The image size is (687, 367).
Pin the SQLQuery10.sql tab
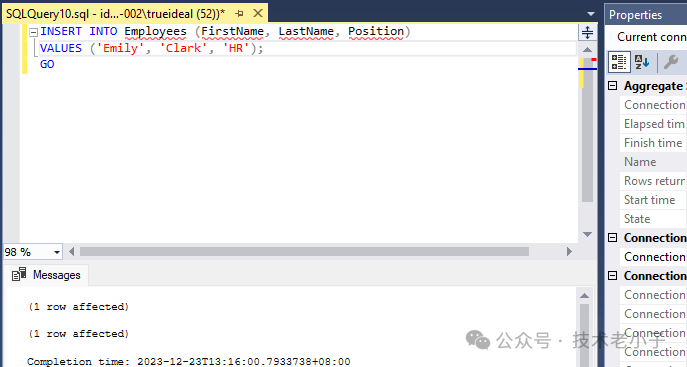coord(239,14)
